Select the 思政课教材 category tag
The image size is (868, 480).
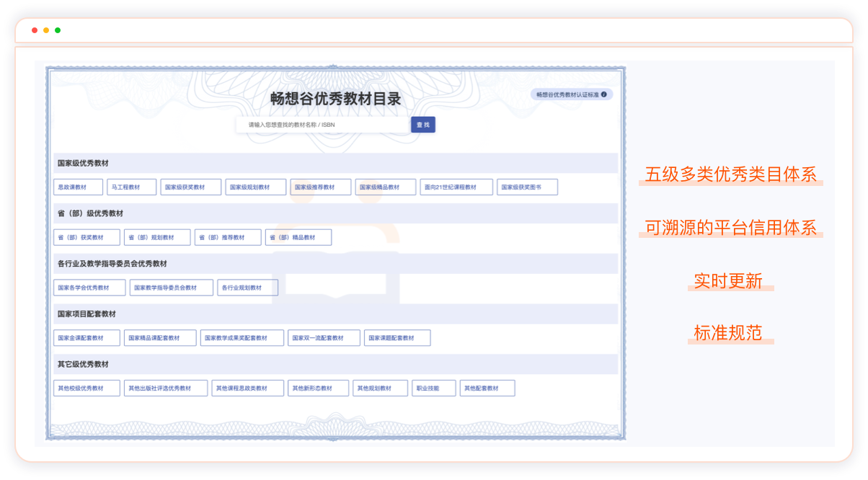click(78, 187)
